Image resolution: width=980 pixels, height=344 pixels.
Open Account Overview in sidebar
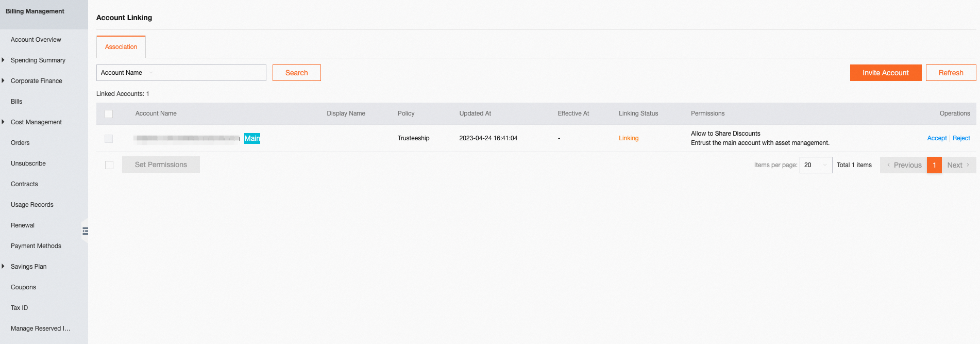[x=36, y=40]
